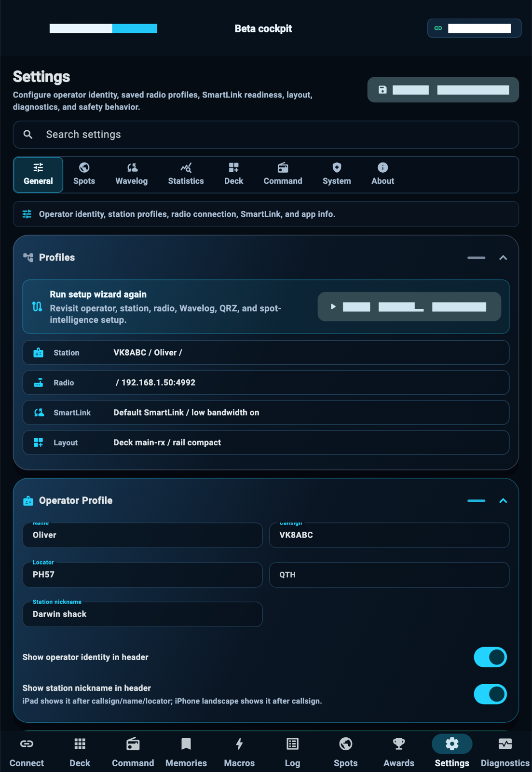Click the Run setup wizard again text
This screenshot has height=772, width=532.
click(98, 294)
